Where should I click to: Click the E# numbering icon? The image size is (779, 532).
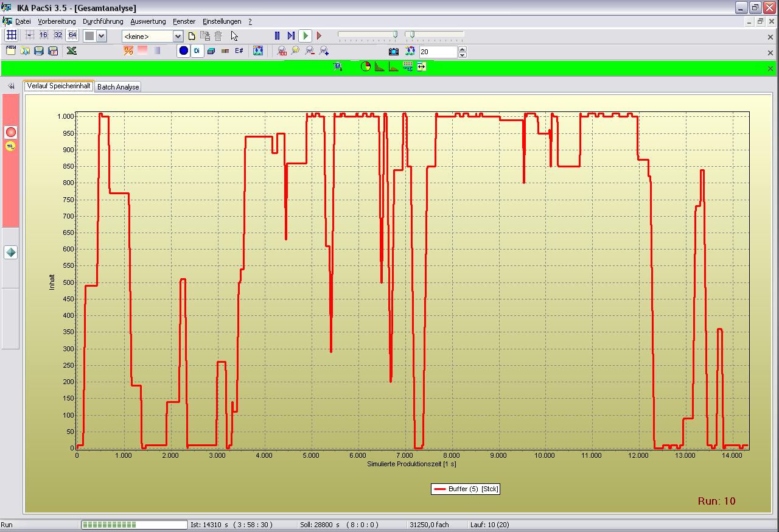[239, 51]
